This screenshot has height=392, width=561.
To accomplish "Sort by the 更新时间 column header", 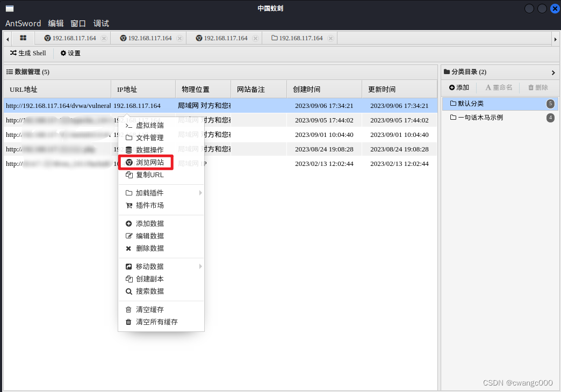I will click(399, 90).
